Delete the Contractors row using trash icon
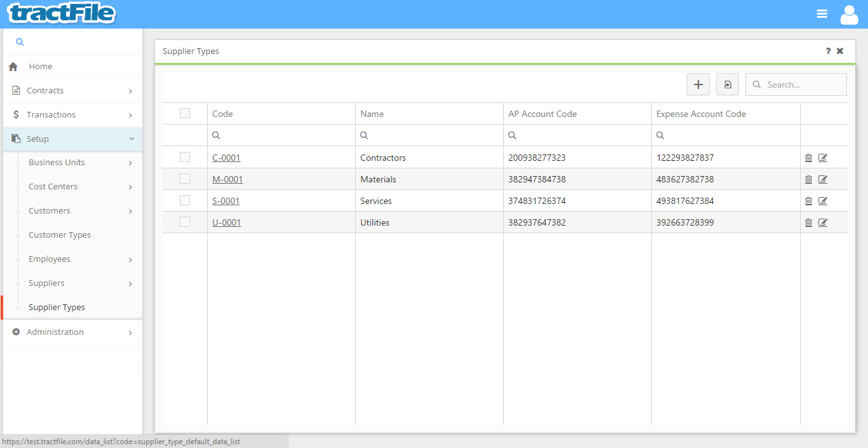This screenshot has width=868, height=448. tap(808, 158)
